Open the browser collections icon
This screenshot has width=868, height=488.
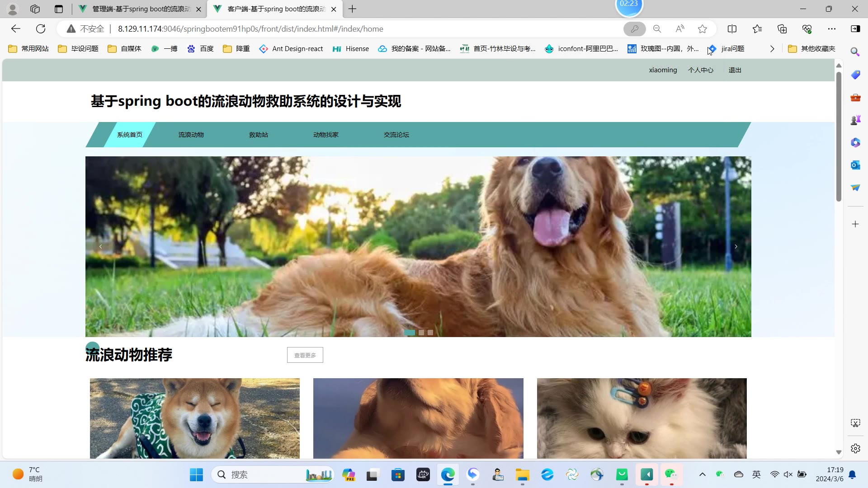point(782,29)
